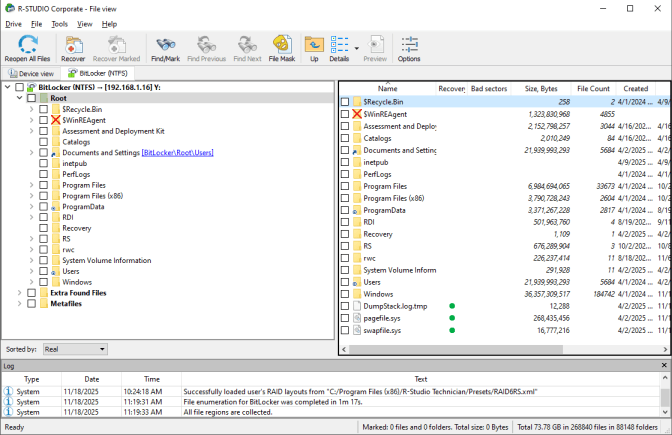The width and height of the screenshot is (672, 435).
Task: Click the BitLocker drive icon in tree root
Action: point(31,87)
